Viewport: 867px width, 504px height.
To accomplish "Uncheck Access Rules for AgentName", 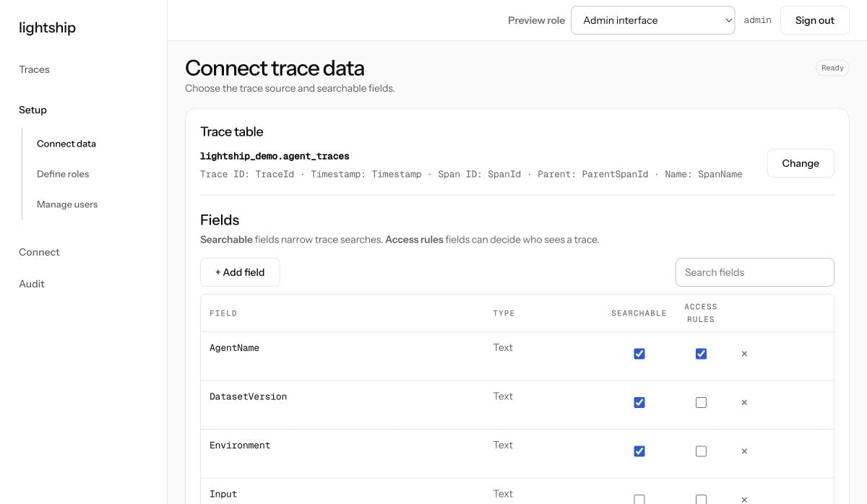I will coord(701,354).
